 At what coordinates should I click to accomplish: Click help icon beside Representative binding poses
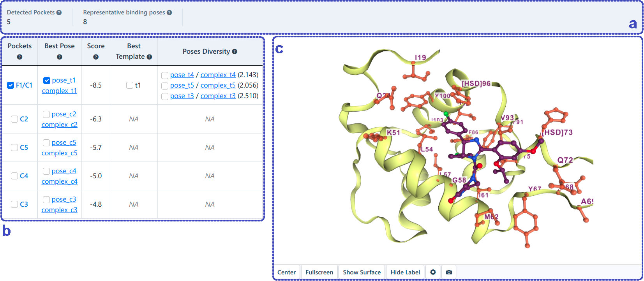click(x=169, y=12)
